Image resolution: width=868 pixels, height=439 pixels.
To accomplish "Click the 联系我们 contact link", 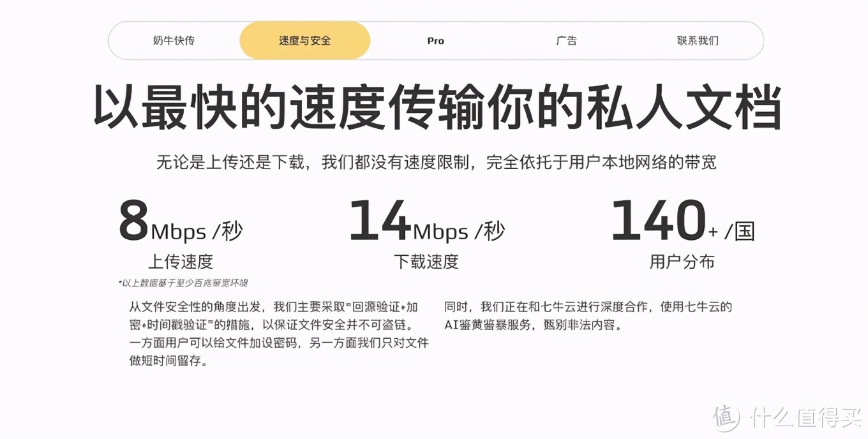I will coord(698,40).
